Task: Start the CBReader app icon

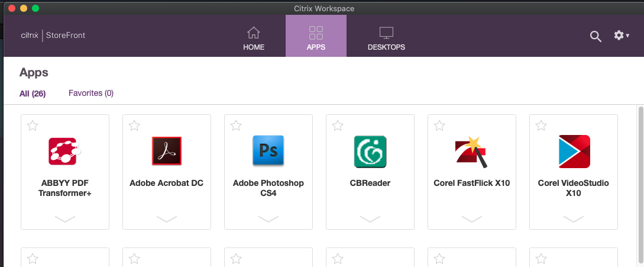Action: point(370,152)
